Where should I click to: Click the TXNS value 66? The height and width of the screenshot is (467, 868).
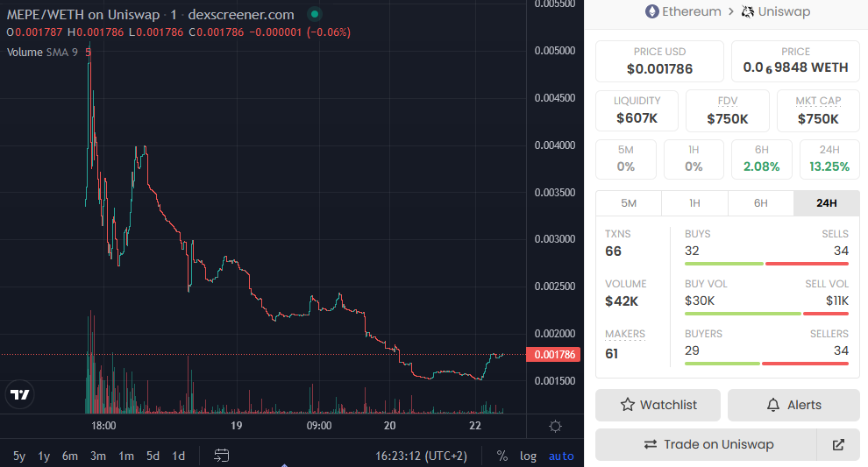(614, 251)
